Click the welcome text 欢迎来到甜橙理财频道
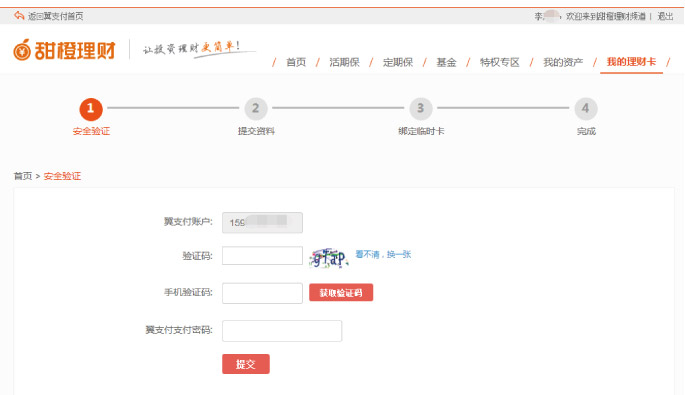This screenshot has height=395, width=685. point(605,16)
